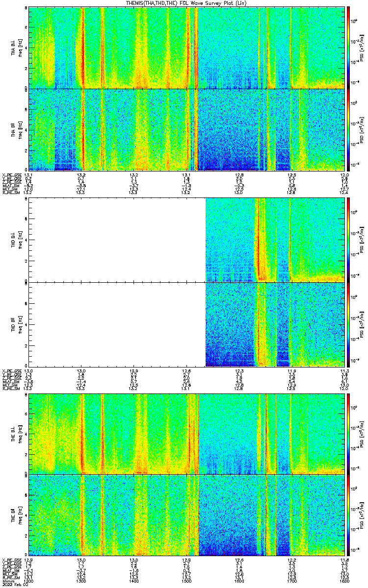The image size is (368, 588).
Task: Click the 'THA B⊥ freq [Hz]' axis label
Action: [17, 48]
